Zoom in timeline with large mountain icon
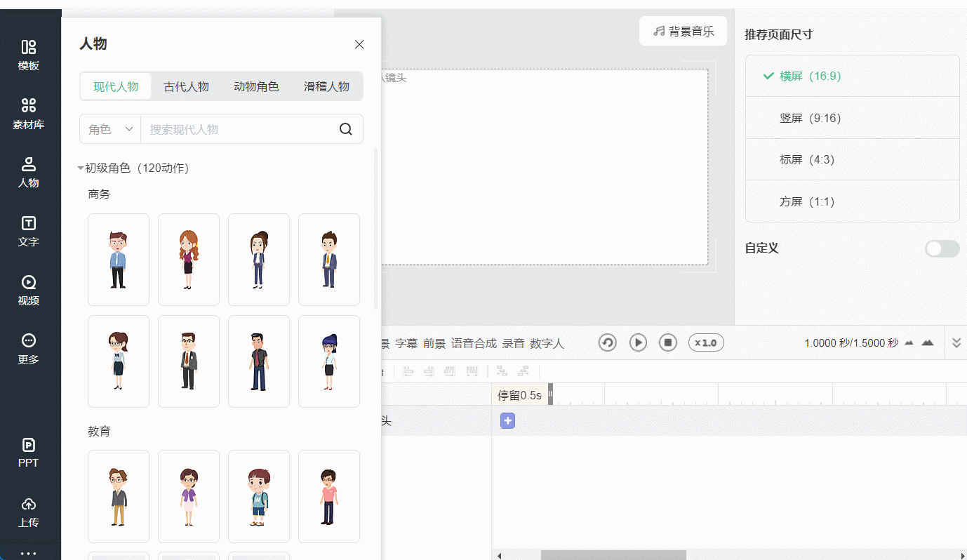 (927, 342)
